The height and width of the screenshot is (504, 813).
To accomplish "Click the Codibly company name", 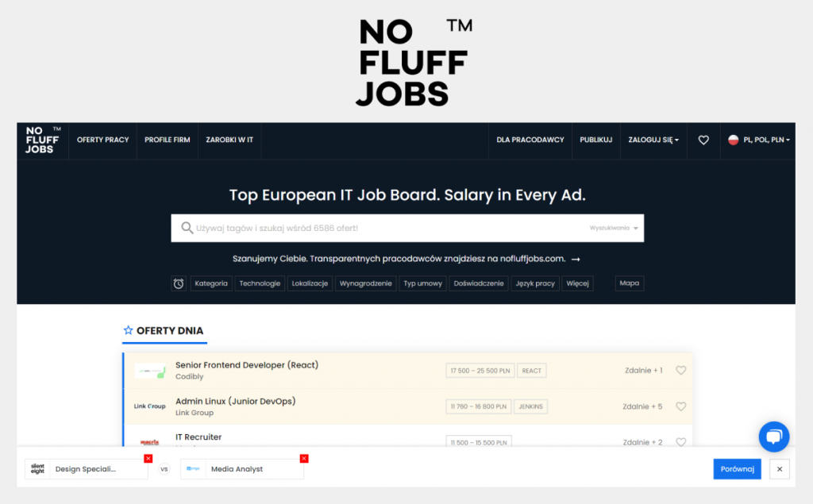I will [189, 376].
